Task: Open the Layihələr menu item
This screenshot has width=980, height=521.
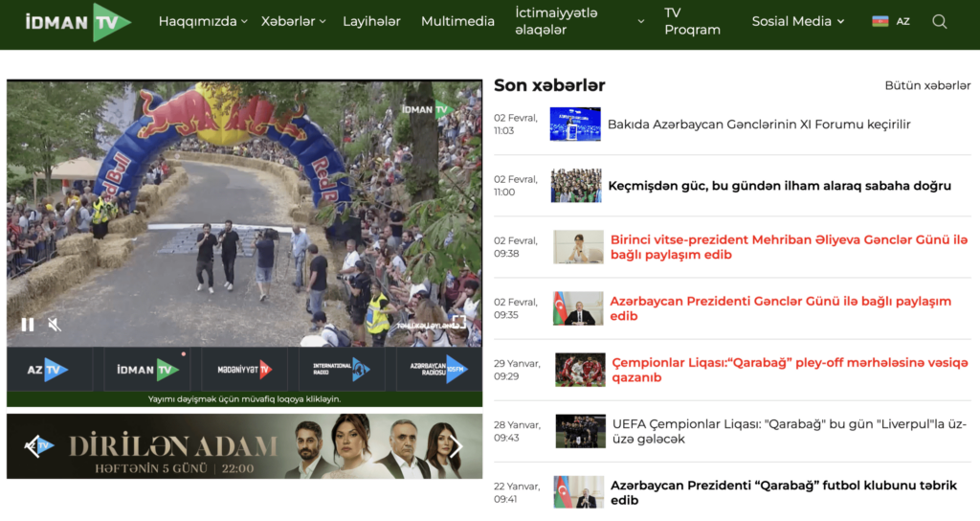Action: tap(371, 21)
